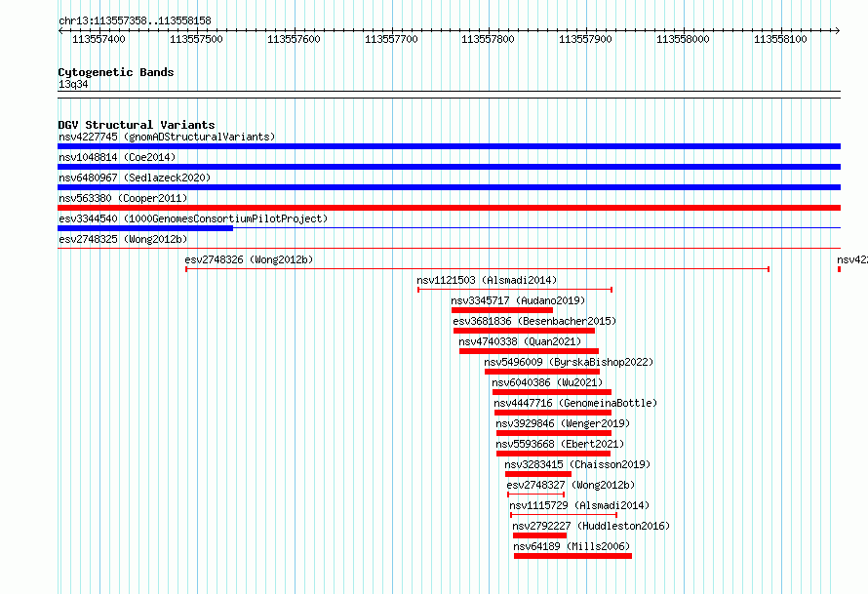Select the nsv1121503 thin red span
The image size is (868, 594).
(515, 290)
